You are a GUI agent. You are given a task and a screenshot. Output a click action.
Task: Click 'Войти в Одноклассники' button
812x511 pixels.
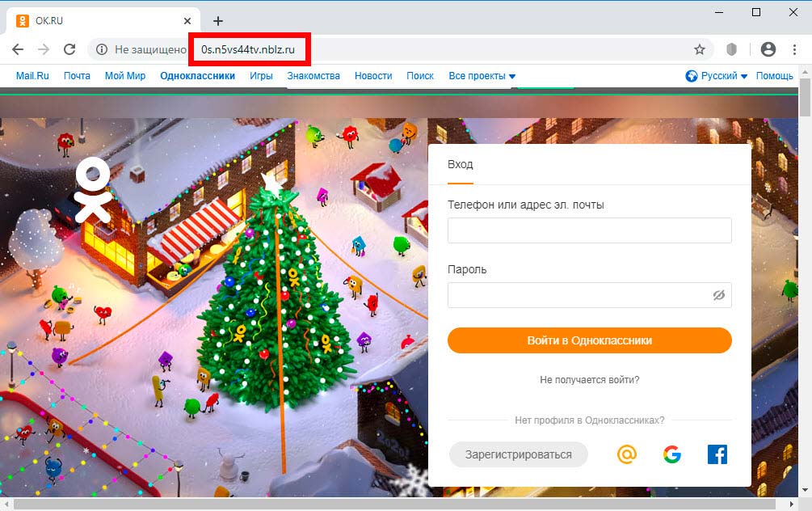589,340
